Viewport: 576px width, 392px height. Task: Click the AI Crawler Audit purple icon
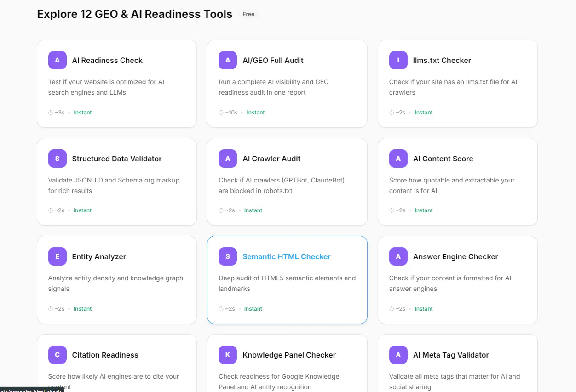coord(228,159)
